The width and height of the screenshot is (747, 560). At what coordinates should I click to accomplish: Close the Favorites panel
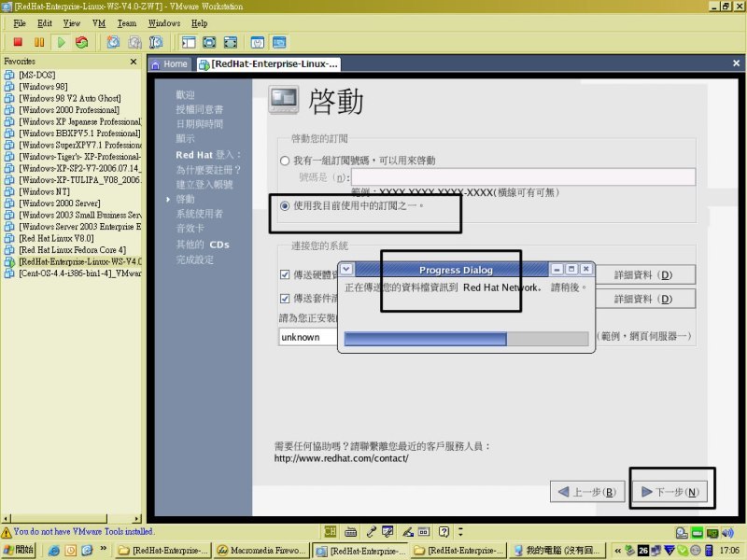pyautogui.click(x=134, y=62)
